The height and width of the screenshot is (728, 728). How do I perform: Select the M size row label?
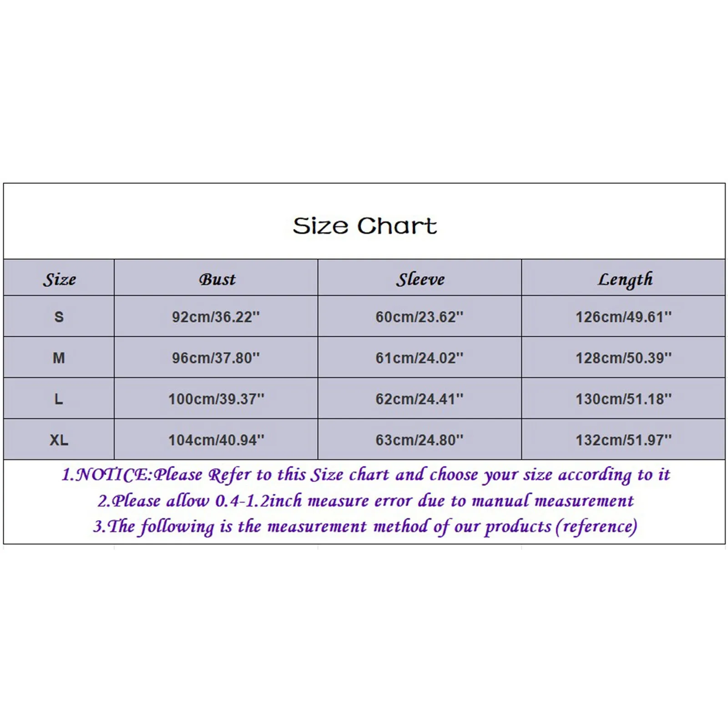(x=59, y=358)
